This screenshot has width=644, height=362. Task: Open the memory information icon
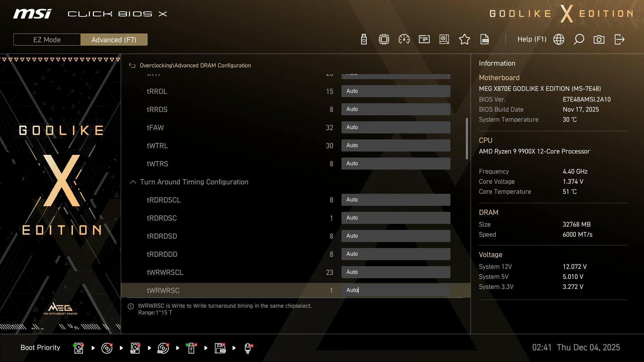pyautogui.click(x=424, y=39)
